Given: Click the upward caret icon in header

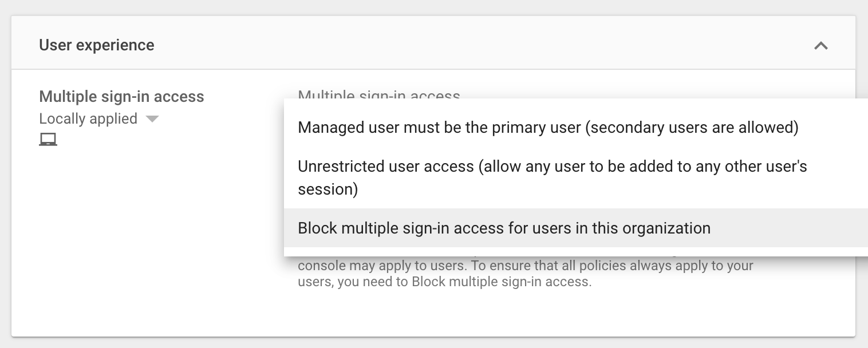Looking at the screenshot, I should pos(820,46).
